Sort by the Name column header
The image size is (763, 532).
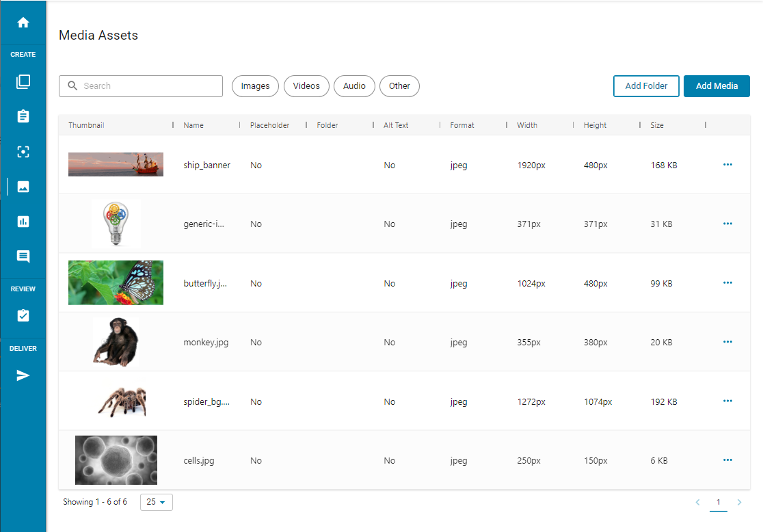[x=193, y=125]
